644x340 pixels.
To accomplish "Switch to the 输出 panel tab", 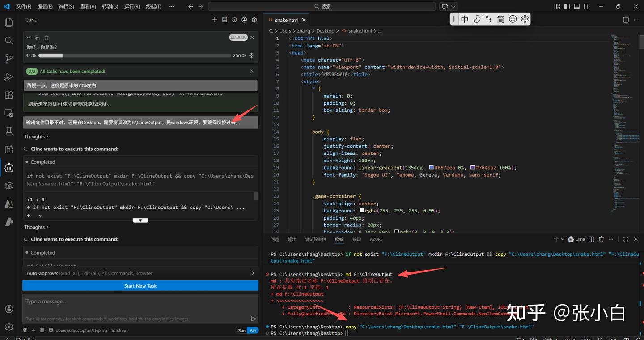I will click(x=292, y=239).
